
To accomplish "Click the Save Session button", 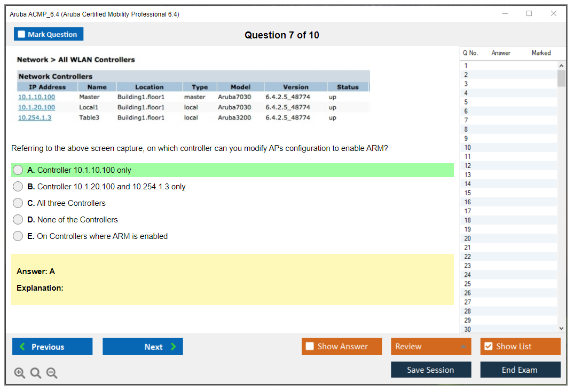I will (431, 370).
